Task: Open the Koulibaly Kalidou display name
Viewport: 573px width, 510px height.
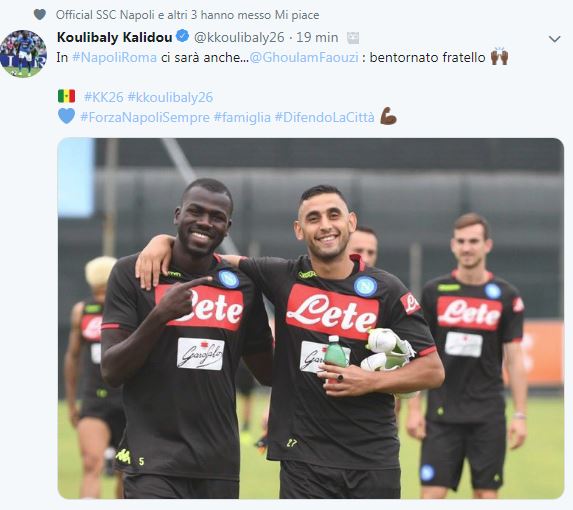Action: pyautogui.click(x=114, y=37)
